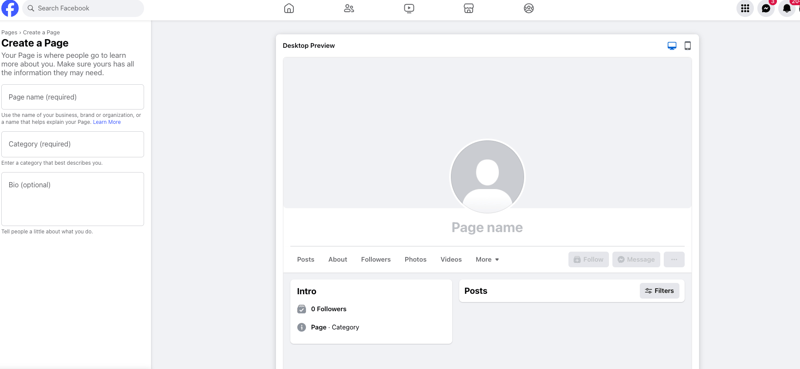Image resolution: width=800 pixels, height=369 pixels.
Task: Click the Desktop Preview label
Action: point(309,46)
